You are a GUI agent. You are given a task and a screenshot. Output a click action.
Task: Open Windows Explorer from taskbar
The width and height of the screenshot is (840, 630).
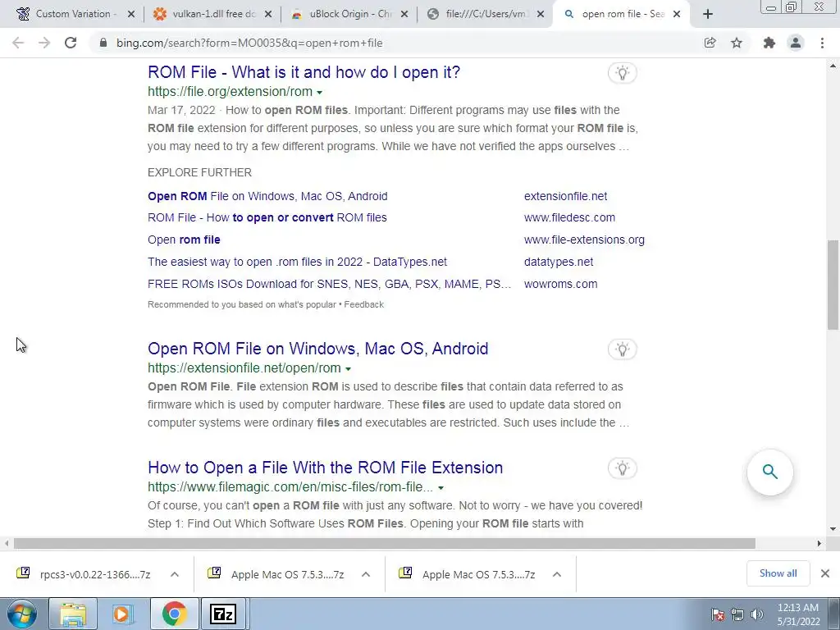coord(73,614)
